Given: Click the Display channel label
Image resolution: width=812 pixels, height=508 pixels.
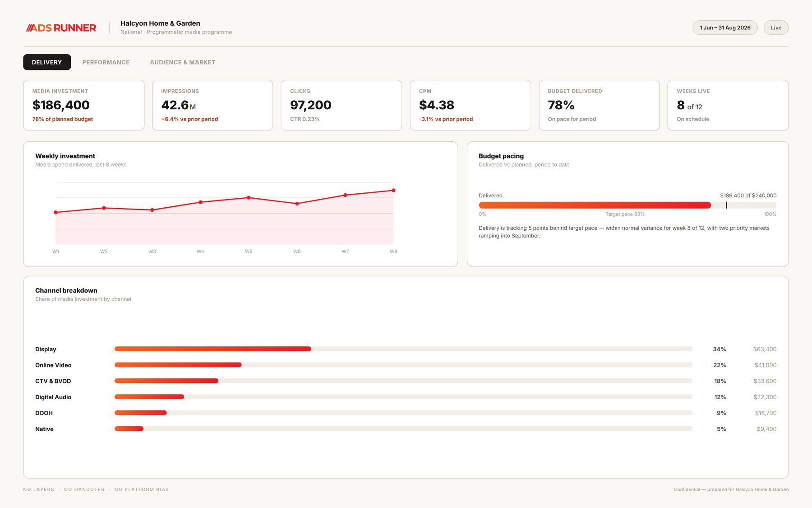Looking at the screenshot, I should tap(46, 350).
